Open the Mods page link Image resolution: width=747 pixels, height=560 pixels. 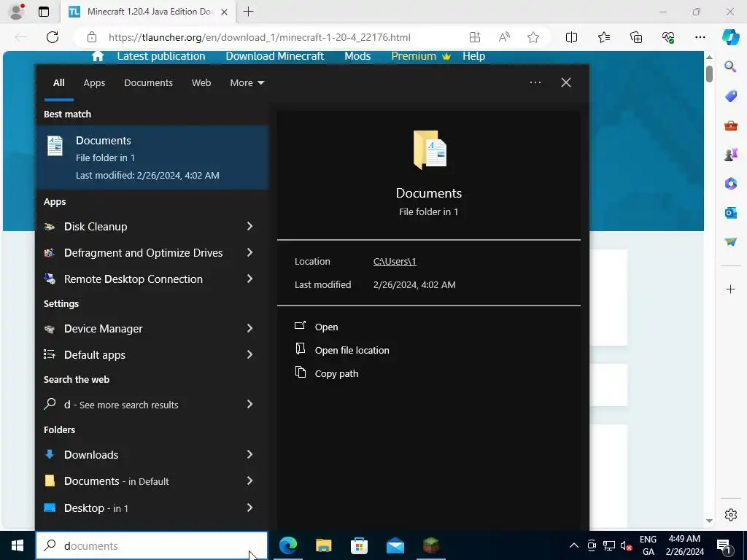357,56
